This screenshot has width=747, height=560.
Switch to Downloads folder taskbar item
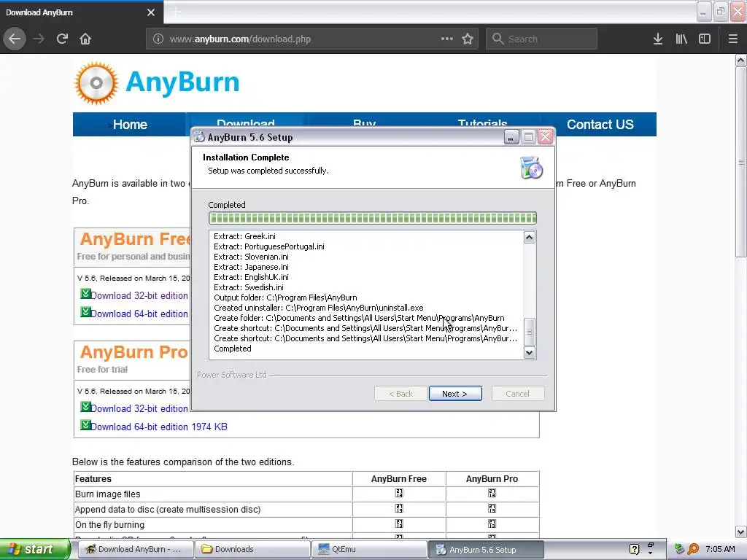pyautogui.click(x=252, y=549)
